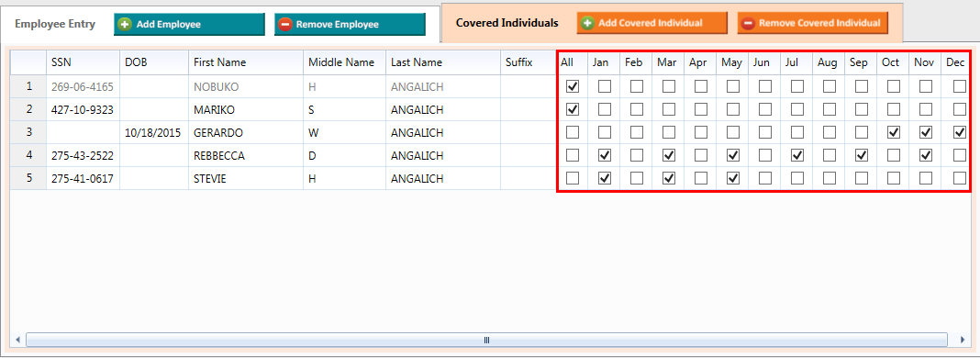
Task: Click the Add Employee button
Action: click(x=189, y=25)
